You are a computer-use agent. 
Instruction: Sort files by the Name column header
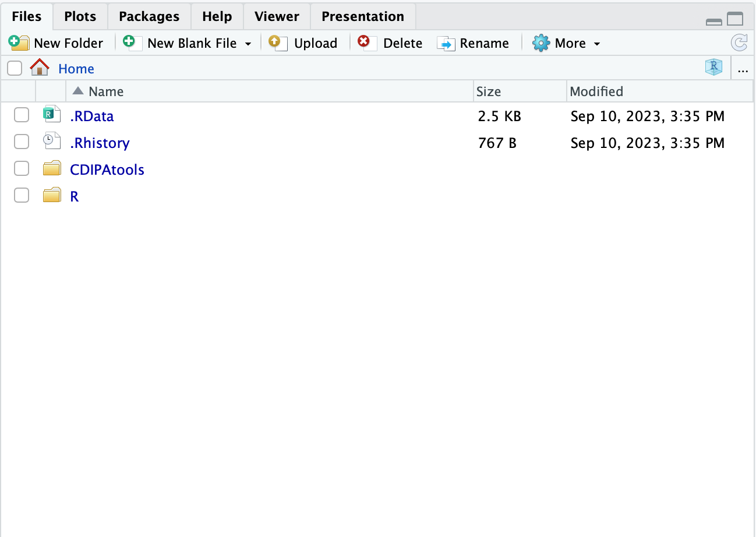click(x=106, y=91)
